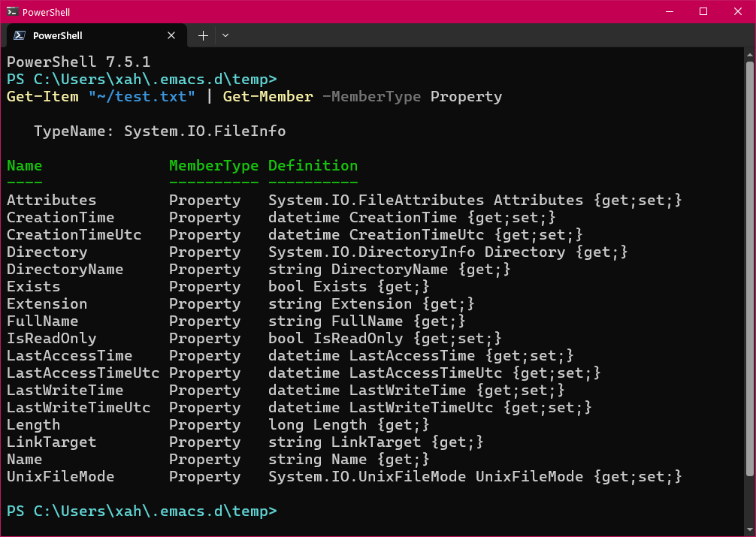Click the "bool Exists {get;}" definition
This screenshot has height=537, width=756.
[349, 287]
